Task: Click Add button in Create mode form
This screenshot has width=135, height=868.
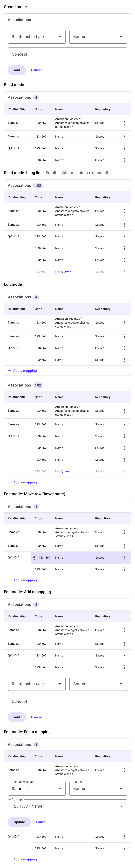Action: point(17,70)
